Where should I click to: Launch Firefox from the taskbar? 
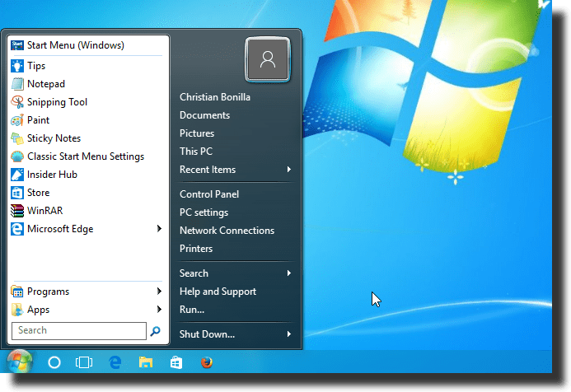[207, 362]
